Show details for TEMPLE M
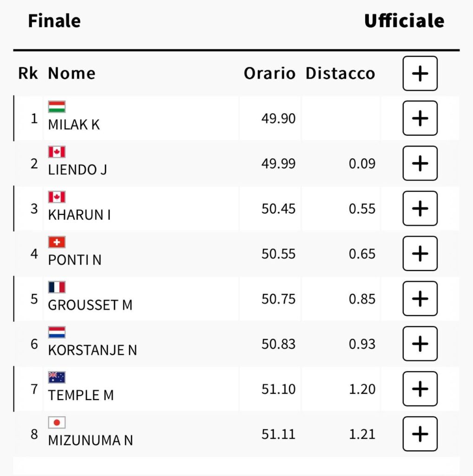The width and height of the screenshot is (473, 476). [420, 389]
